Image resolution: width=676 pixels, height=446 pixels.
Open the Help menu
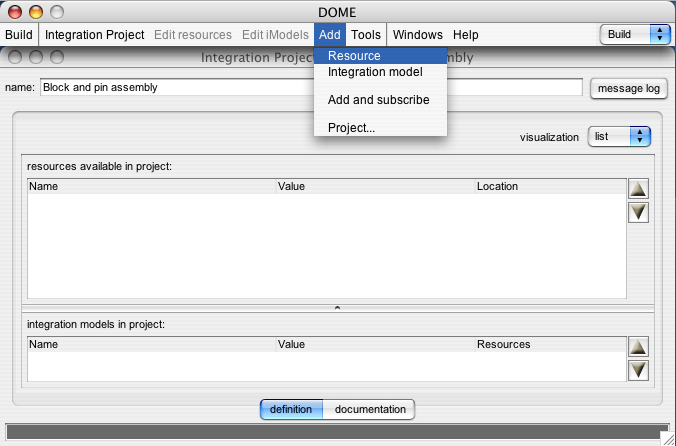point(466,34)
